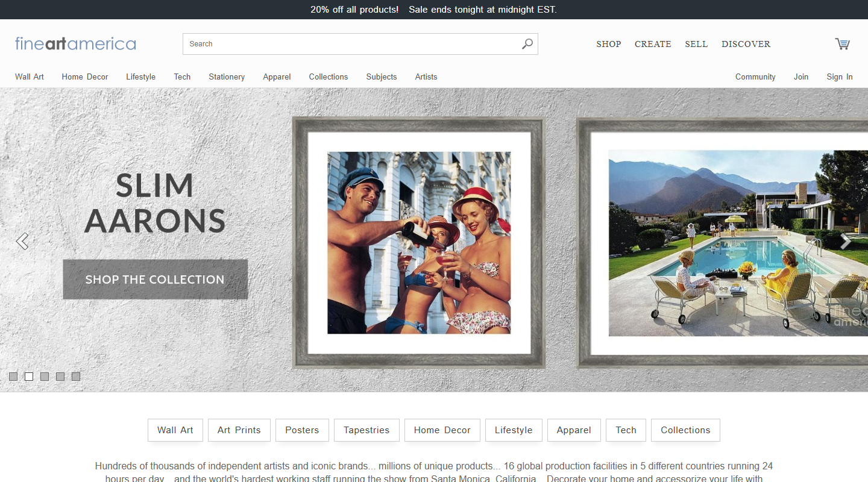The width and height of the screenshot is (868, 482).
Task: Click the Apparel category button
Action: click(x=574, y=430)
